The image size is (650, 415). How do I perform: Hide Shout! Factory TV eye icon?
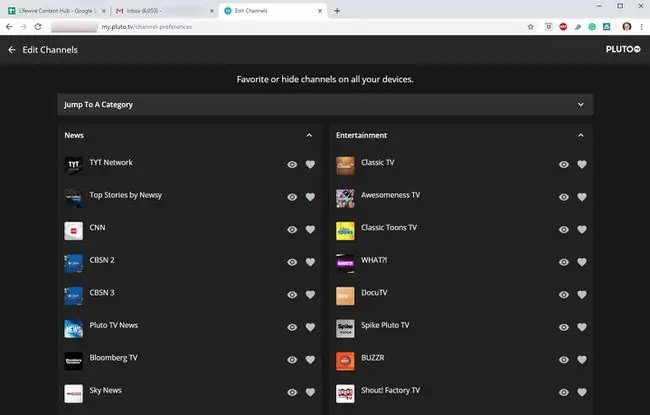pos(564,392)
